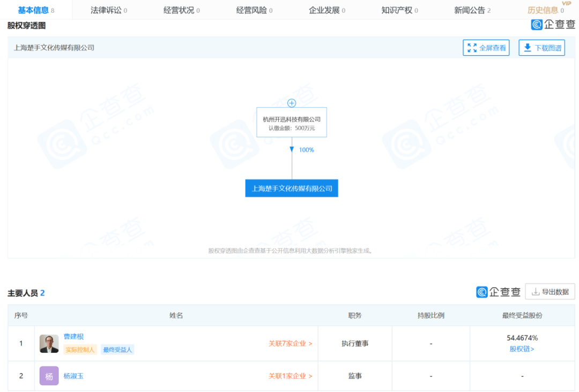This screenshot has width=579, height=392.
Task: Click the purple 杨 avatar of 杨淑玉
Action: [49, 375]
